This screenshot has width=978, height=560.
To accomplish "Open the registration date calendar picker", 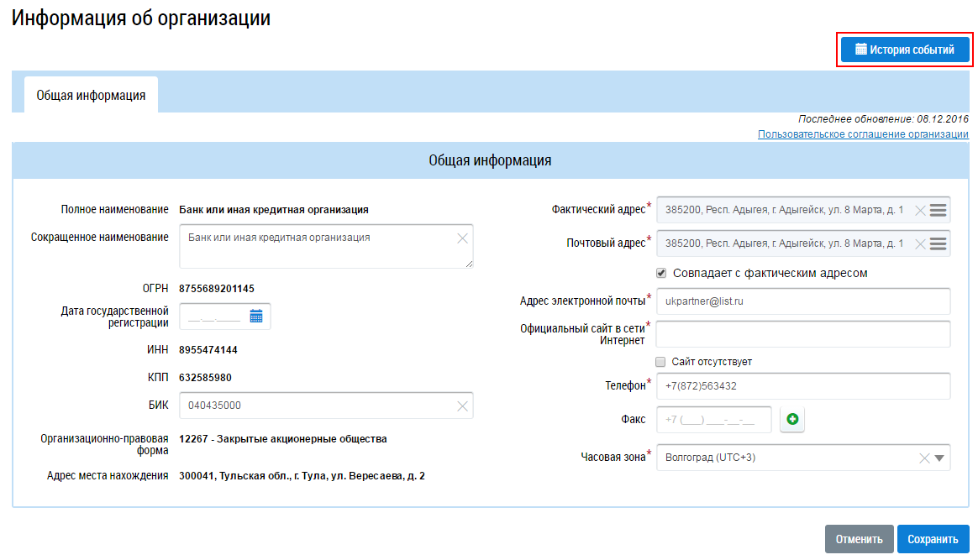I will pyautogui.click(x=256, y=317).
